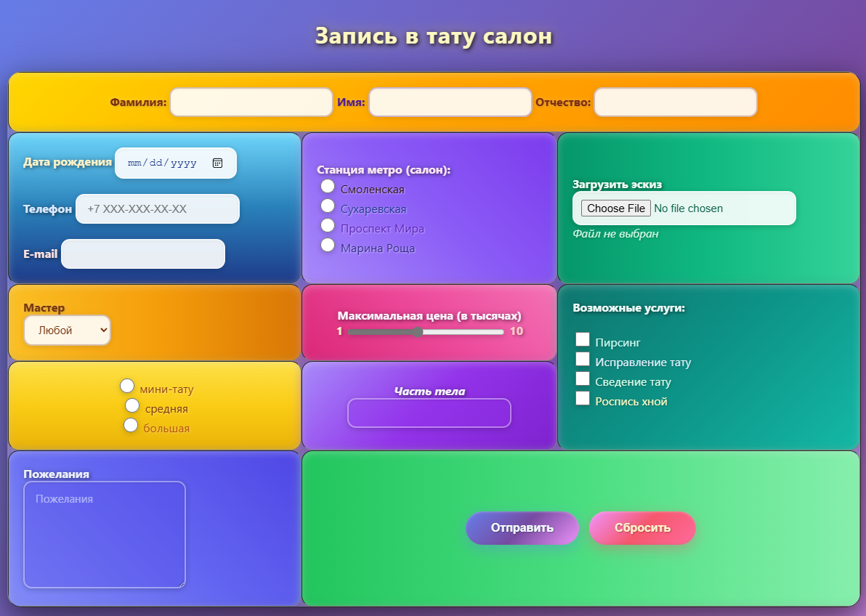Screen dimensions: 866x616
Task: Click the 'Максимальная цена (в тысячах)' label
Action: [x=429, y=315]
